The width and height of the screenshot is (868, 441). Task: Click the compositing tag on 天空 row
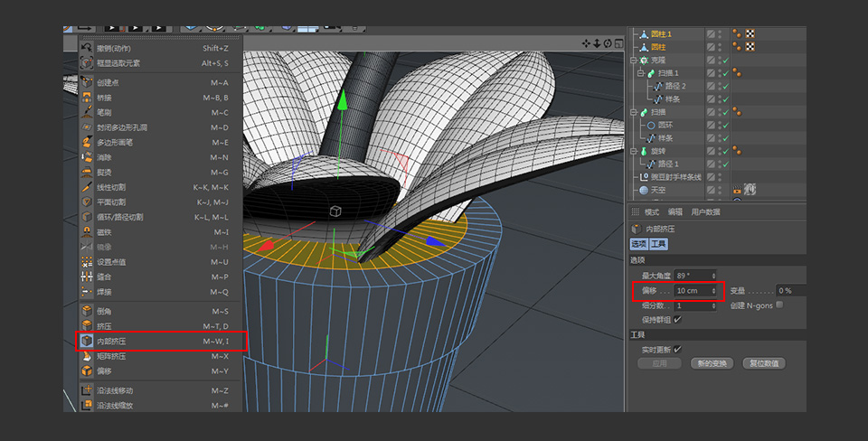click(737, 190)
